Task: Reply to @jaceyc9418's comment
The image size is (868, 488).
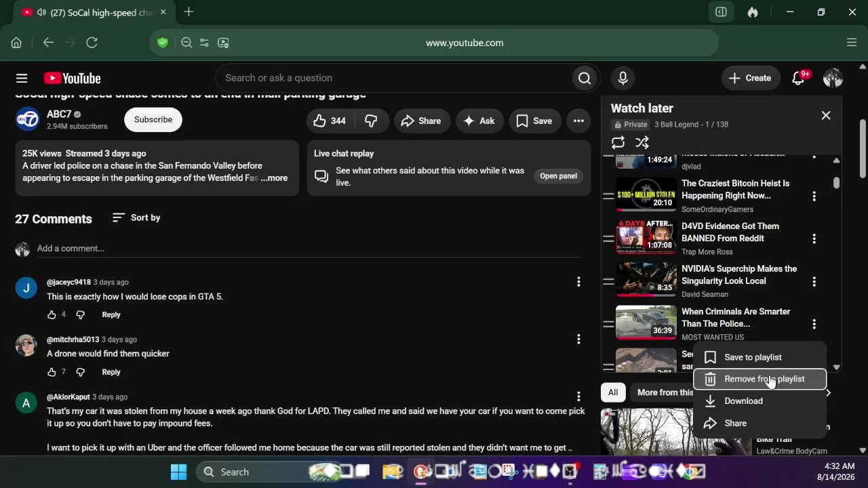Action: (111, 314)
